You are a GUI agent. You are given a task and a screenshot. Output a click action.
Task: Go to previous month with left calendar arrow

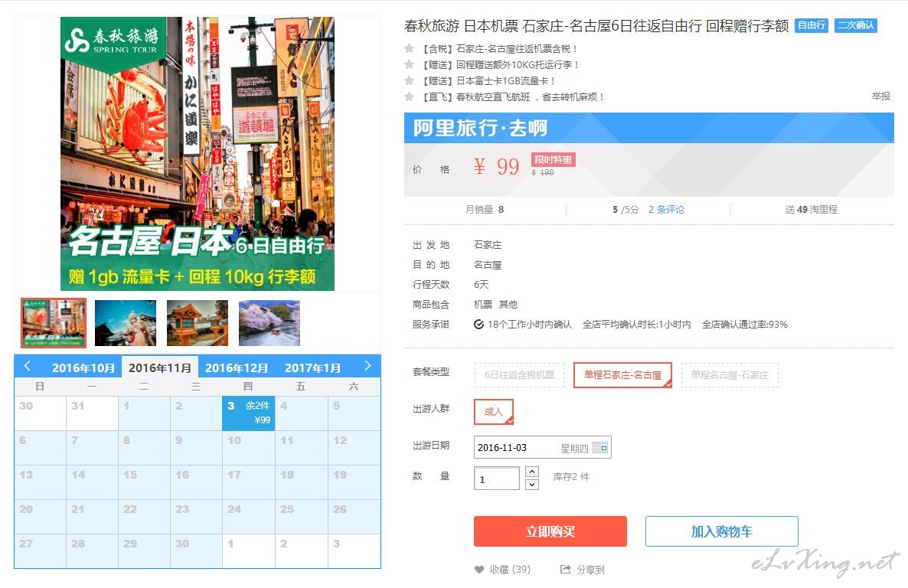(x=28, y=366)
